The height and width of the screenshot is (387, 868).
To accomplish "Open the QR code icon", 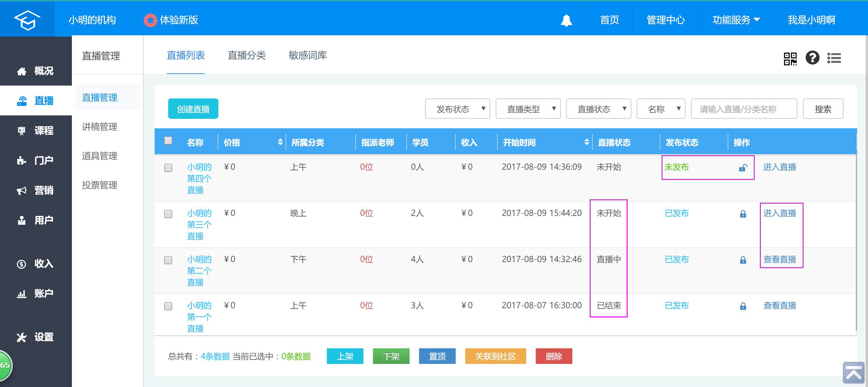I will 790,58.
